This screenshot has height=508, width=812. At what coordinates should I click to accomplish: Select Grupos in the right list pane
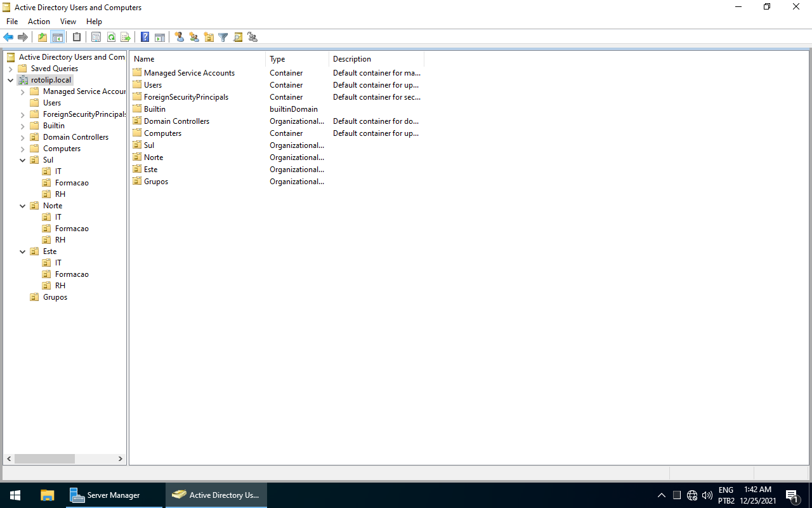tap(155, 182)
